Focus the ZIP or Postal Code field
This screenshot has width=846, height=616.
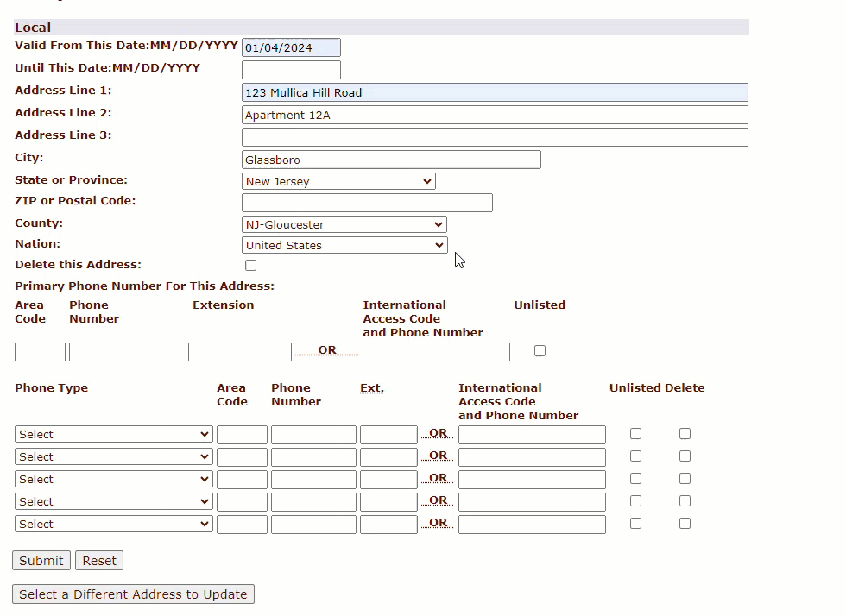[x=367, y=203]
